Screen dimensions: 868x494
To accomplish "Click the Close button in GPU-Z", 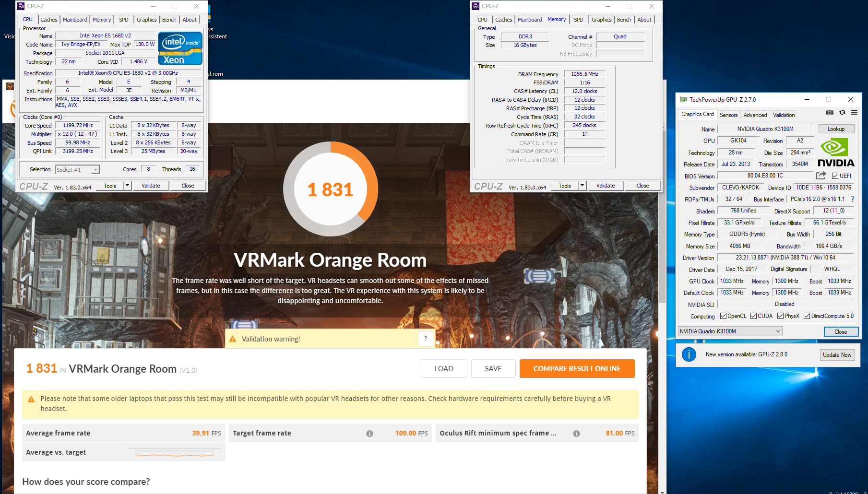I will point(841,332).
